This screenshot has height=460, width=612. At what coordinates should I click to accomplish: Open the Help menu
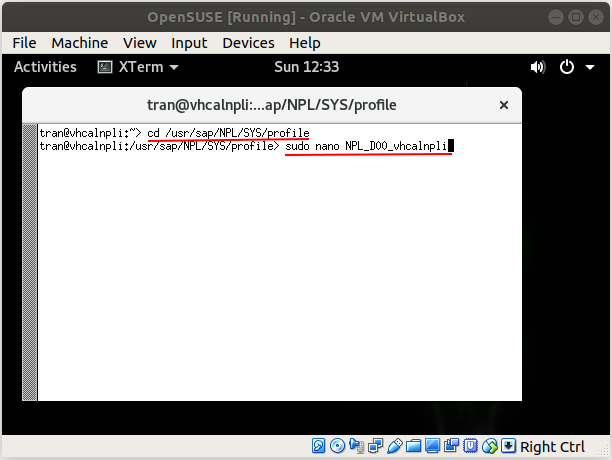tap(305, 43)
